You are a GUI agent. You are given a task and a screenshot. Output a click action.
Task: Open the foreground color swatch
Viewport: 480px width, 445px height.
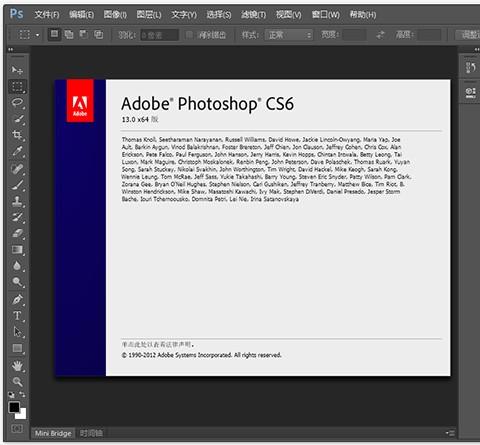coord(14,407)
